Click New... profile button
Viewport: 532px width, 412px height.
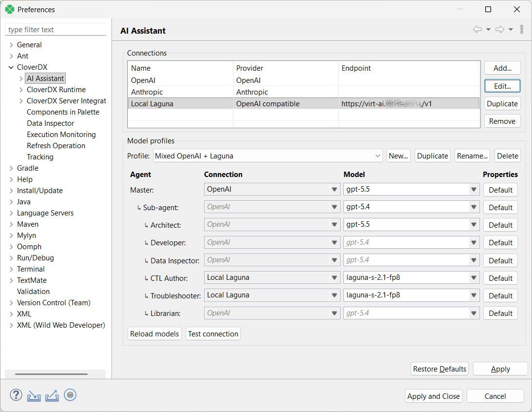399,156
